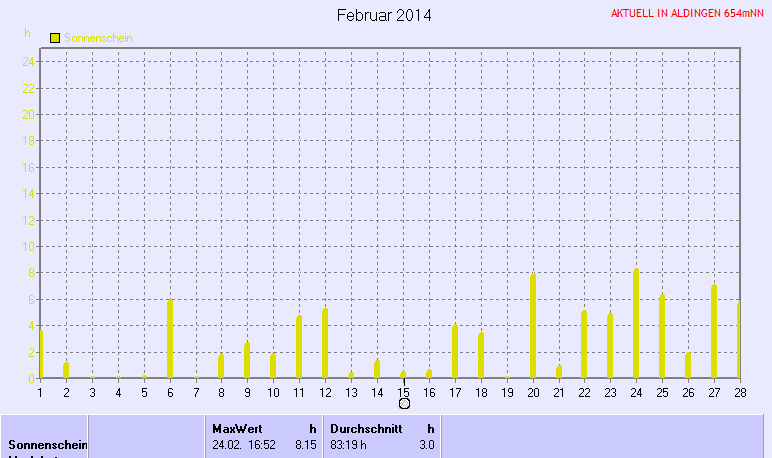772x458 pixels.
Task: Click the sunshine bar for day 25
Action: (661, 336)
